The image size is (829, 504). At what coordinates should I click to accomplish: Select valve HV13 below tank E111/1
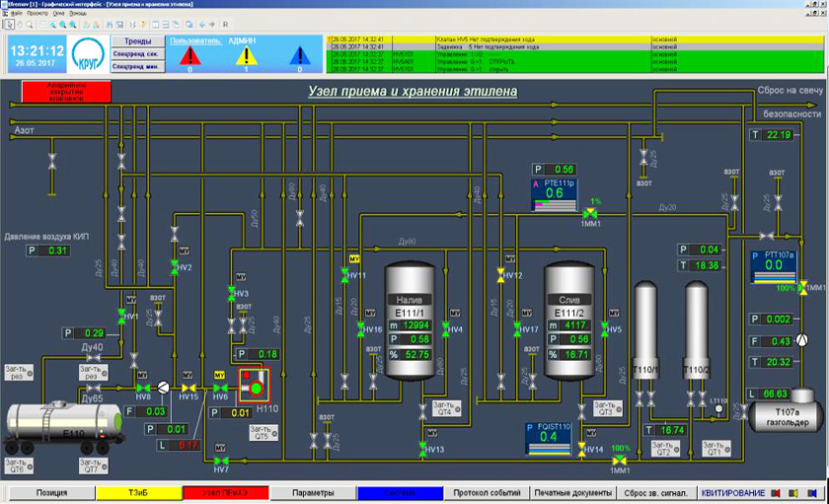(x=422, y=449)
